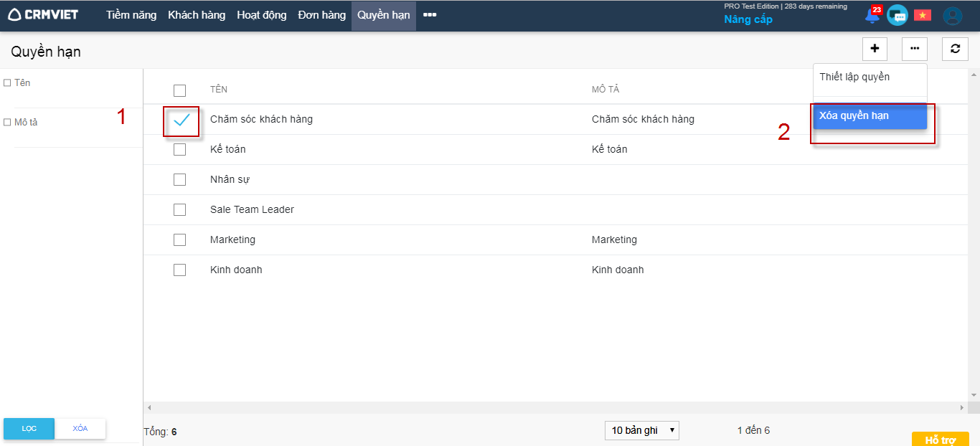Toggle the select-all header checkbox
This screenshot has height=446, width=980.
179,90
